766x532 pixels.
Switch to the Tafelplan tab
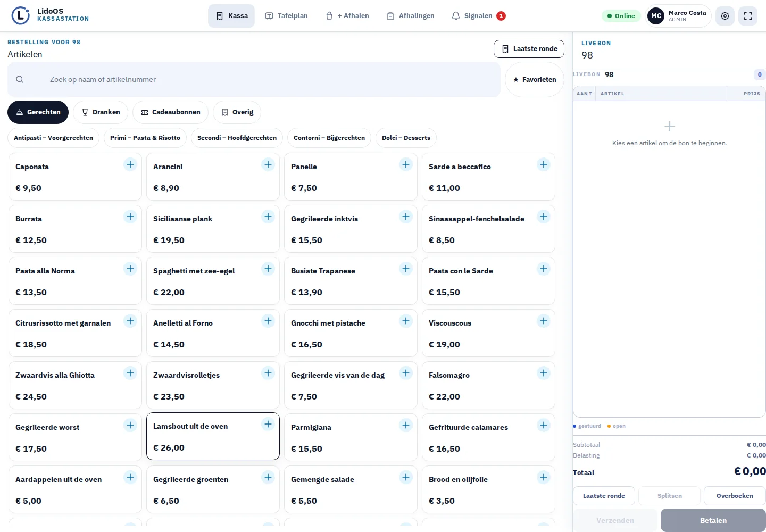point(286,16)
